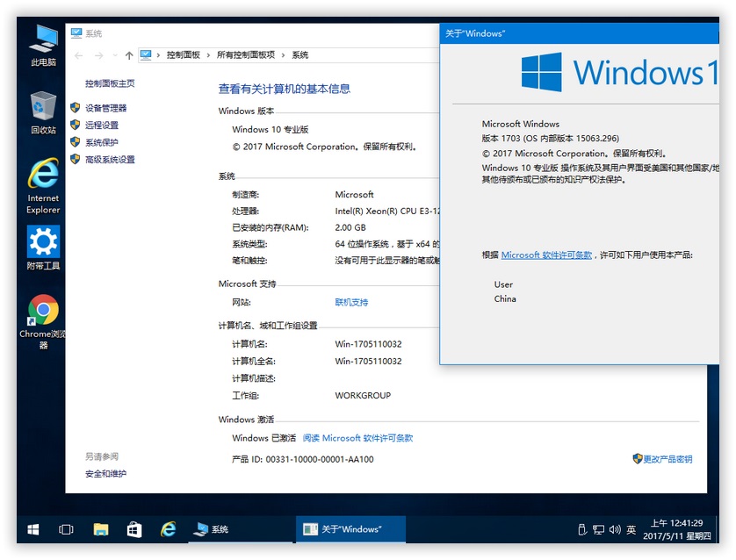Click the USB safely-remove tray icon
The image size is (736, 560).
coord(582,529)
